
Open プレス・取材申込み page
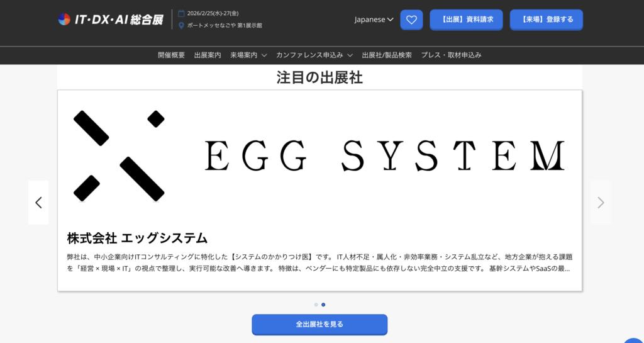451,55
